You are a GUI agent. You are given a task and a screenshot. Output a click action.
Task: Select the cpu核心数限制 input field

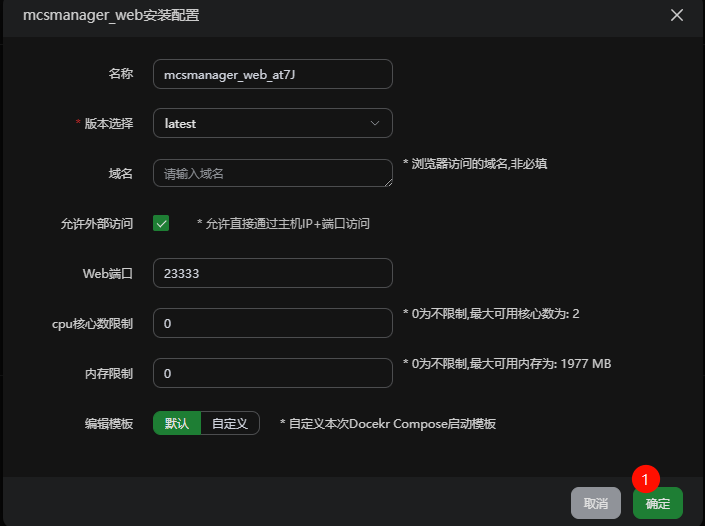[x=272, y=323]
